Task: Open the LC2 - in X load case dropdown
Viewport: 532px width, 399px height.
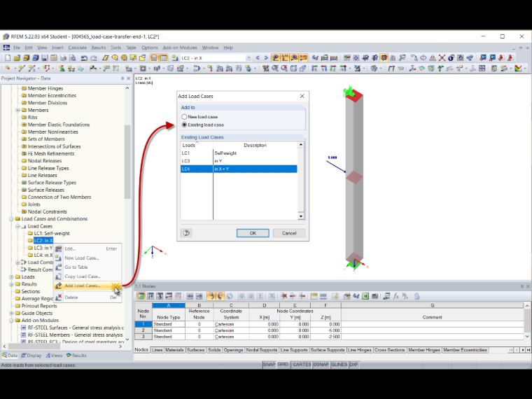Action: pos(248,58)
